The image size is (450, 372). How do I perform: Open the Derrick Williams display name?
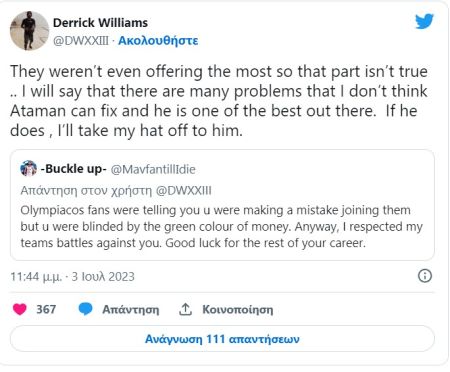(100, 23)
